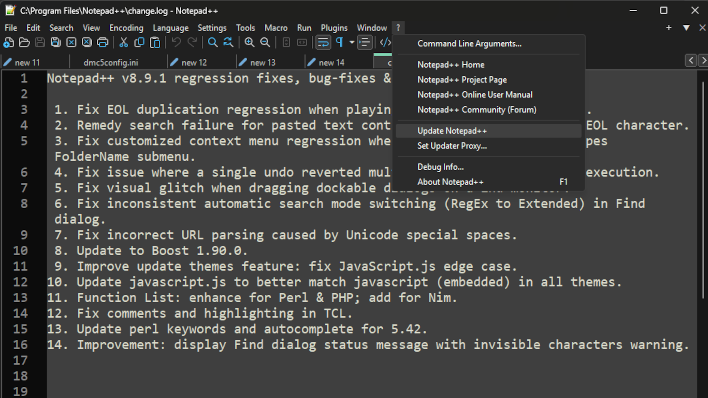Expand the pilcrow button dropdown arrow

(x=352, y=42)
